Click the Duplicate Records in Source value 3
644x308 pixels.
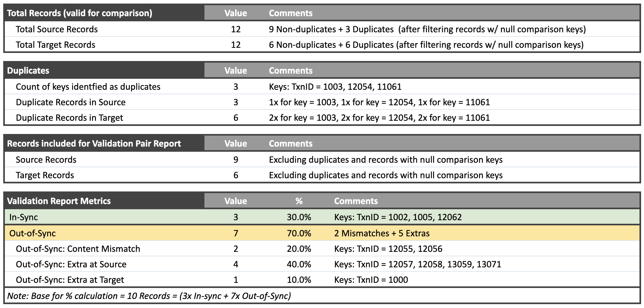tap(236, 102)
